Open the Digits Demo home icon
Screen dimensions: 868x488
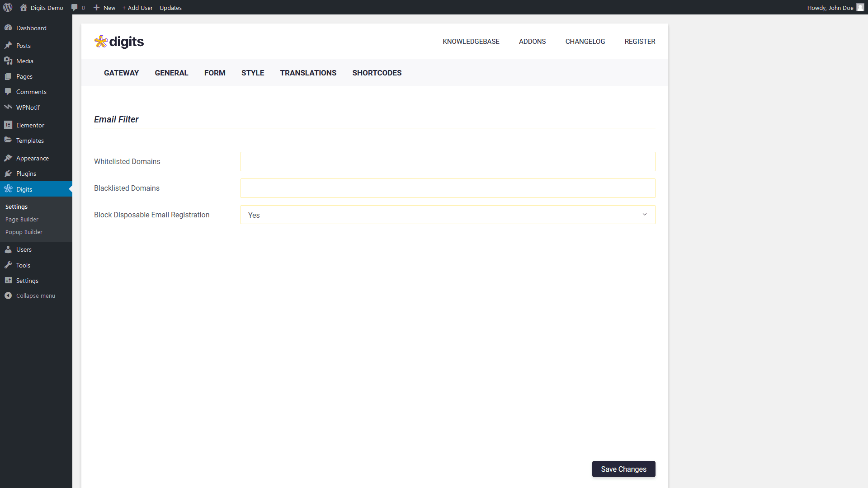[24, 7]
